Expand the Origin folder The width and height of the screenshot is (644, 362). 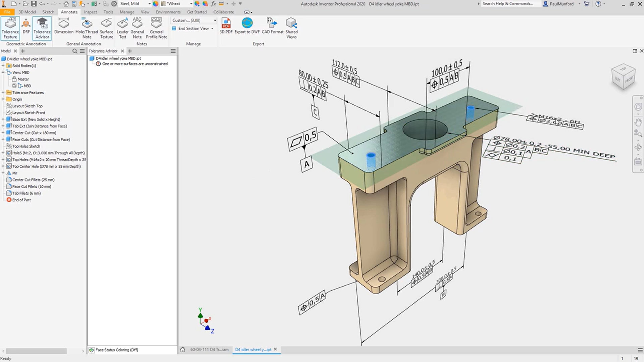[3, 99]
